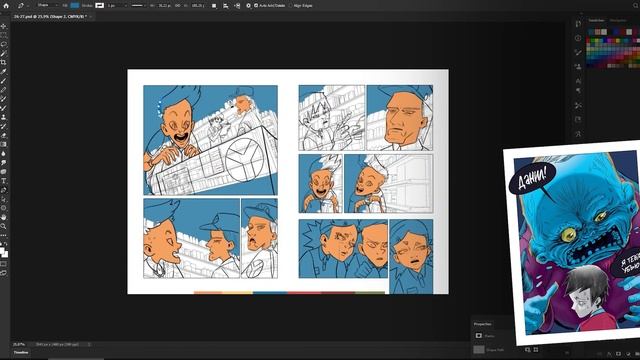The image size is (640, 360).
Task: Open the Info panel icon
Action: pos(578,38)
